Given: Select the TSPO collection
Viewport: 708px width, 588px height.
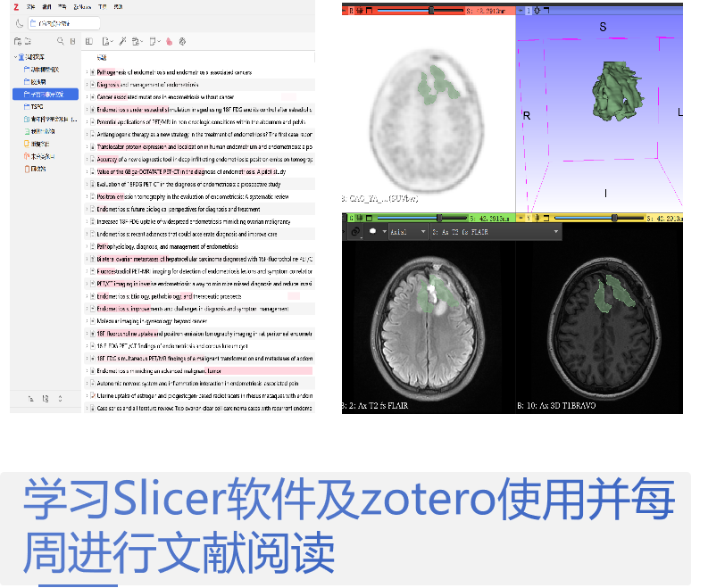Looking at the screenshot, I should [37, 107].
